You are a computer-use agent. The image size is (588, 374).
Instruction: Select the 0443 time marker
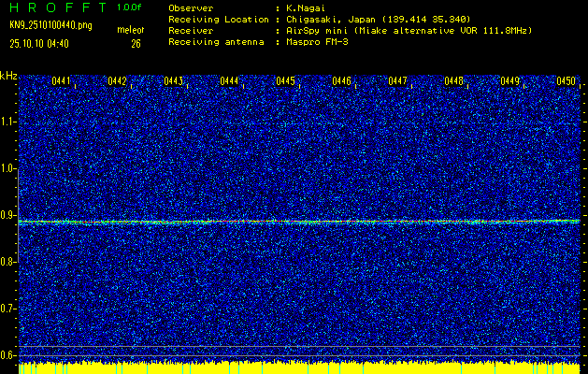[174, 81]
